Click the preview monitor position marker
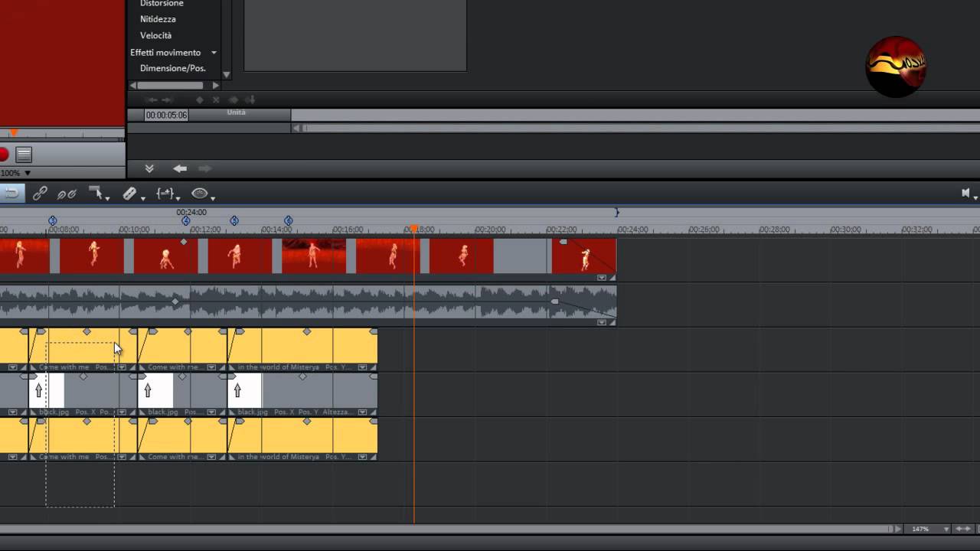The image size is (980, 551). coord(13,133)
